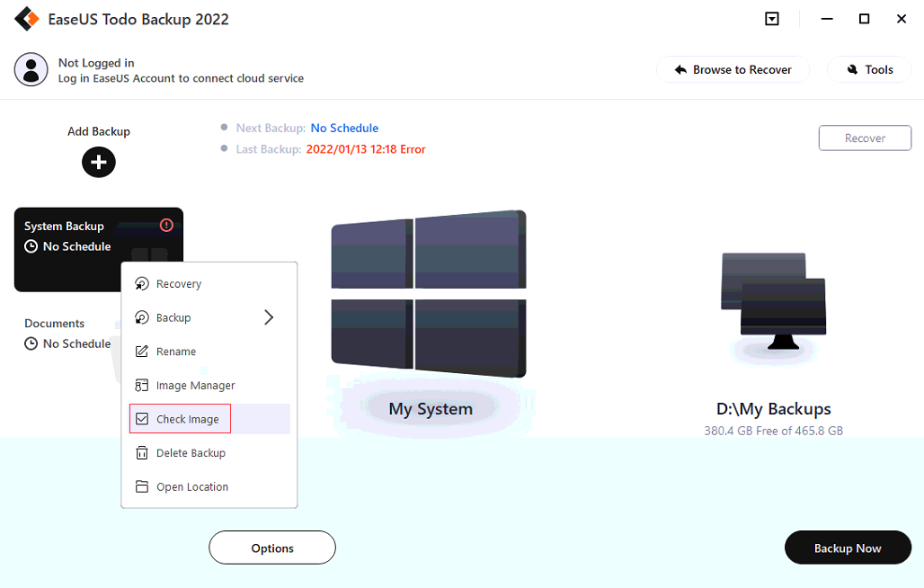Screen dimensions: 924x588
Task: Click the No Schedule next backup link
Action: 344,128
